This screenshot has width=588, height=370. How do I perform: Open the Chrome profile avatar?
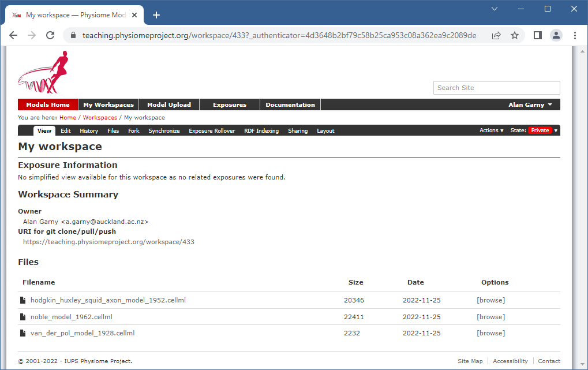(x=556, y=35)
